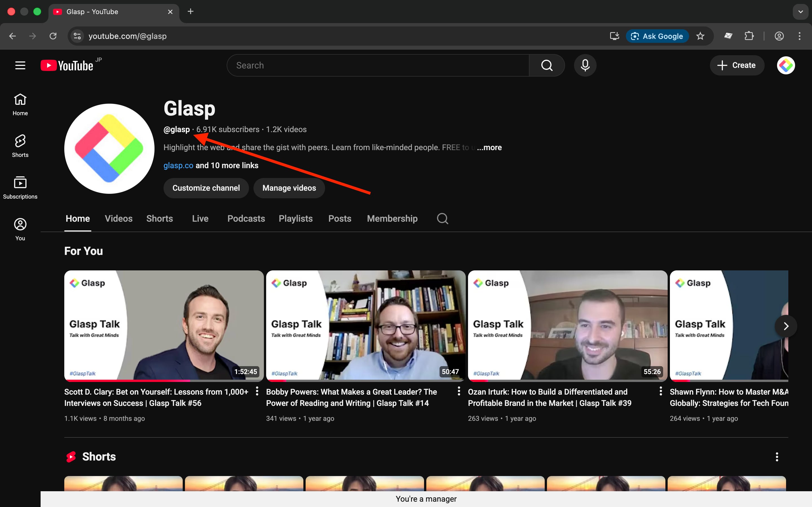812x507 pixels.
Task: Show next For You videos arrow
Action: point(785,326)
